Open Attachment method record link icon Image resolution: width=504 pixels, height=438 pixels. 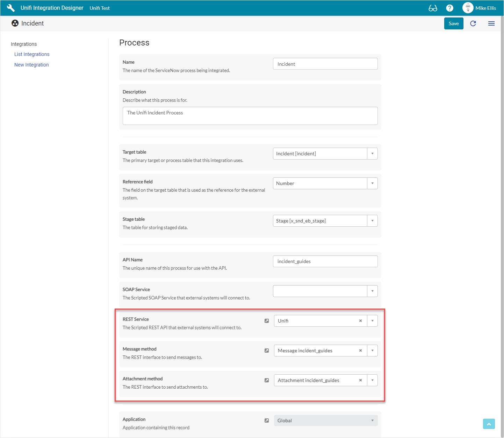[267, 380]
